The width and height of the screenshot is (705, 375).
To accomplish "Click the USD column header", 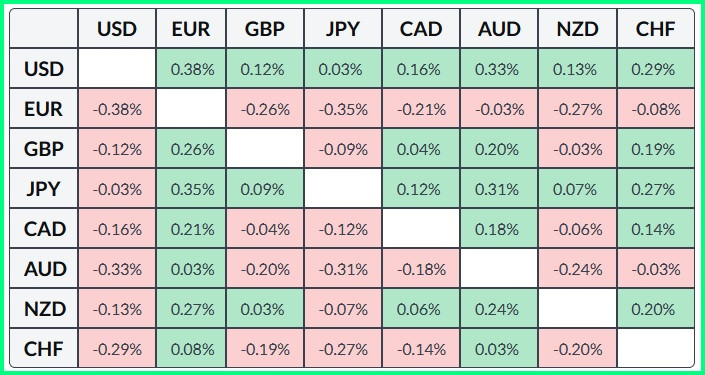I will tap(117, 29).
